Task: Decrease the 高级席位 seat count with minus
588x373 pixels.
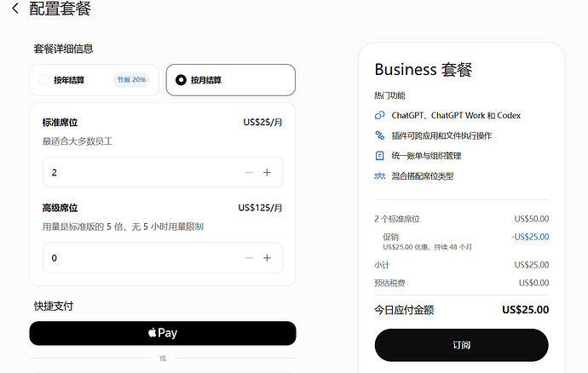Action: (250, 258)
